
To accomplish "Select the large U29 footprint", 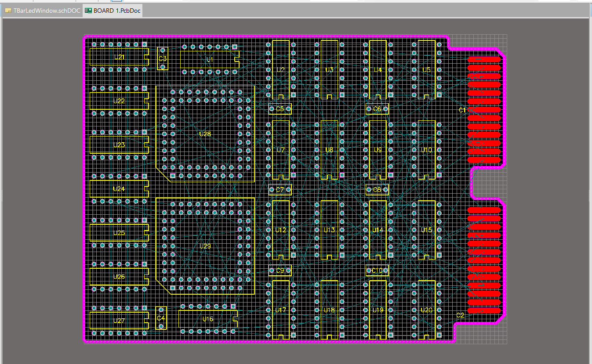I will (x=205, y=246).
